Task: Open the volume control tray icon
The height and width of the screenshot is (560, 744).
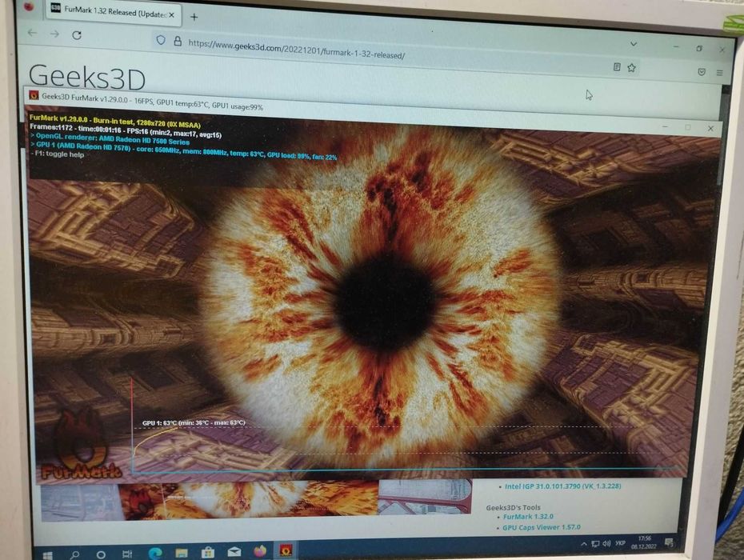Action: tap(606, 543)
